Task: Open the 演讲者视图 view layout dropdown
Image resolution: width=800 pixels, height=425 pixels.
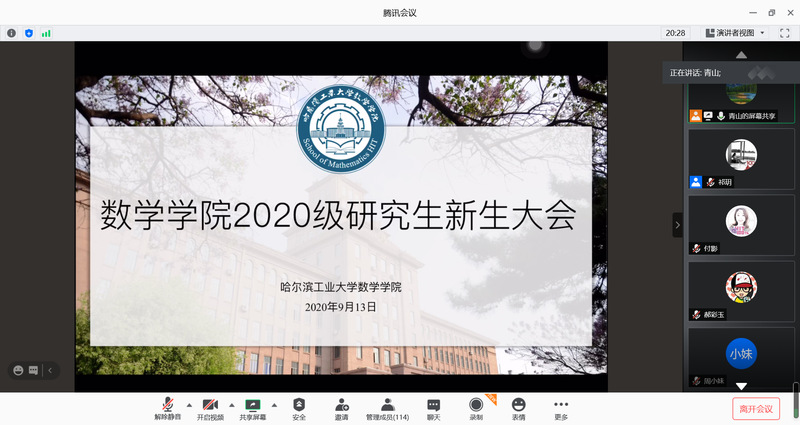Action: click(x=735, y=33)
